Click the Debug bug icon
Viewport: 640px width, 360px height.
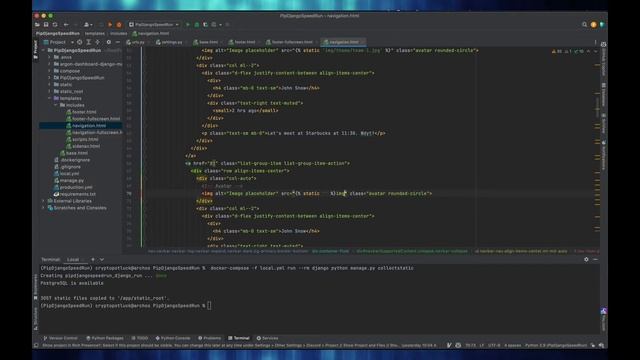197,24
